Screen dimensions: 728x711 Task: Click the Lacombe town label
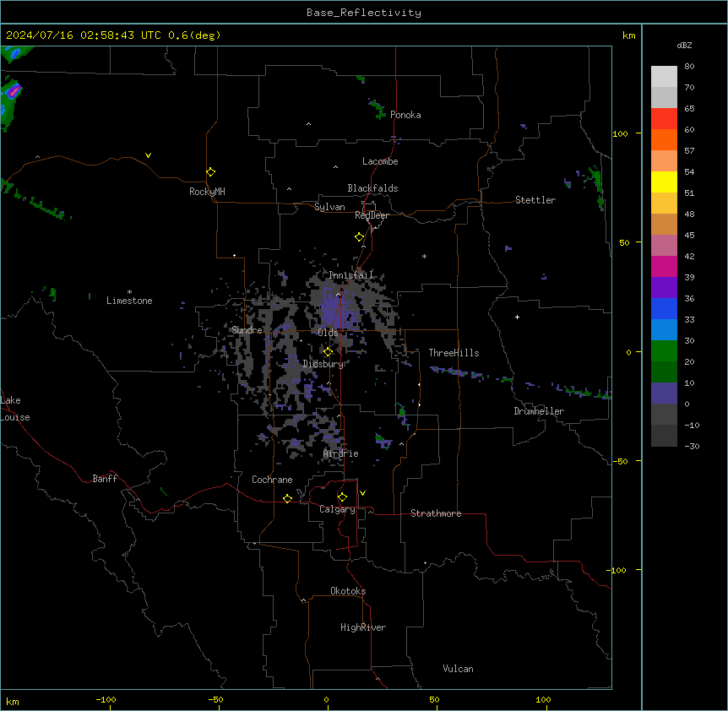tap(380, 161)
